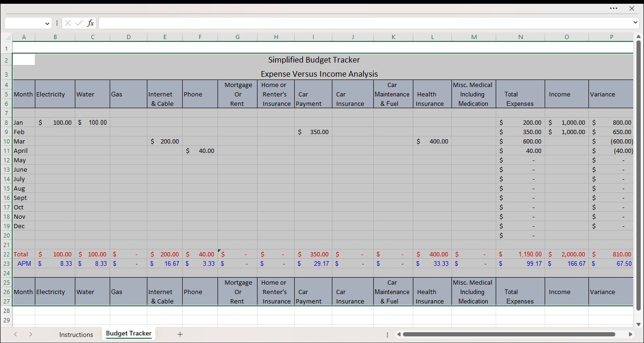Image resolution: width=644 pixels, height=343 pixels.
Task: Click the 'Sept' month cell
Action: (24, 198)
